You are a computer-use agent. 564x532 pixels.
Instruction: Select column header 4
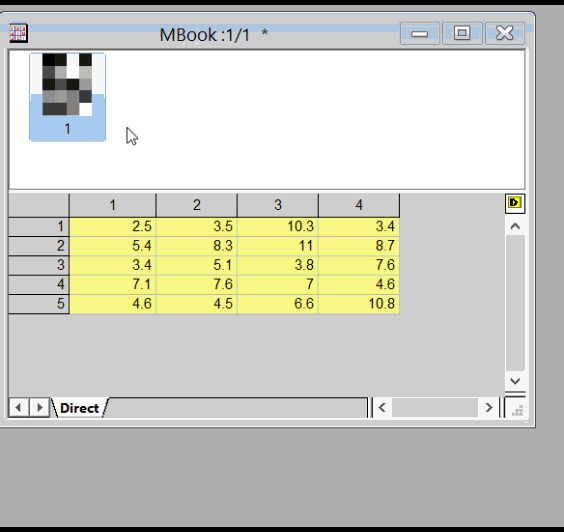pyautogui.click(x=359, y=205)
